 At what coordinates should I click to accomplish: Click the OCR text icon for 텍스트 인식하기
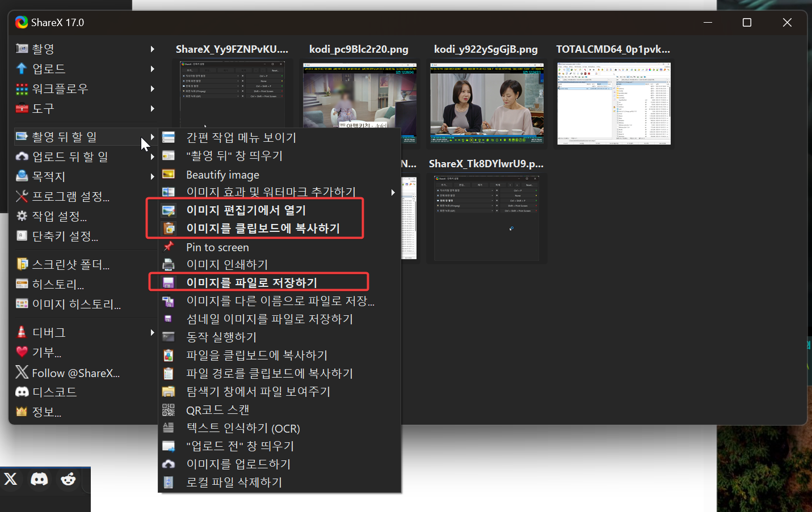[x=169, y=428]
